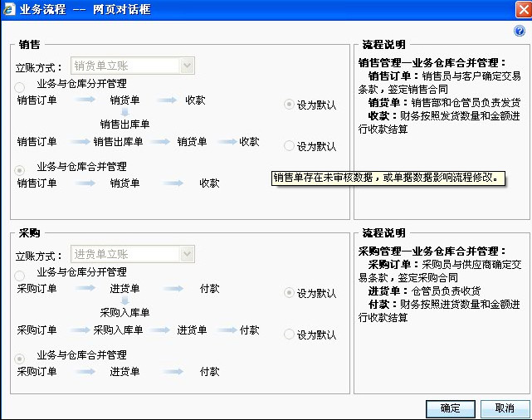
Task: Open the 销货单立账 dropdown arrow
Action: 187,66
